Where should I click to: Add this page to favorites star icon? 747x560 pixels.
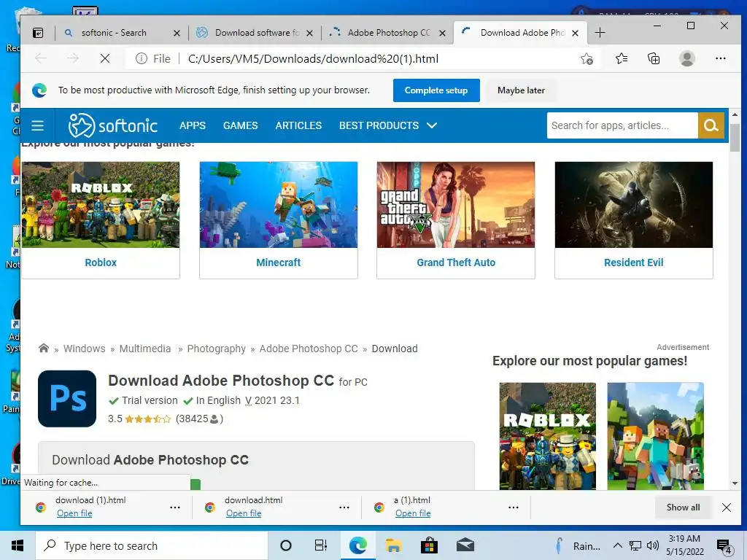click(587, 58)
